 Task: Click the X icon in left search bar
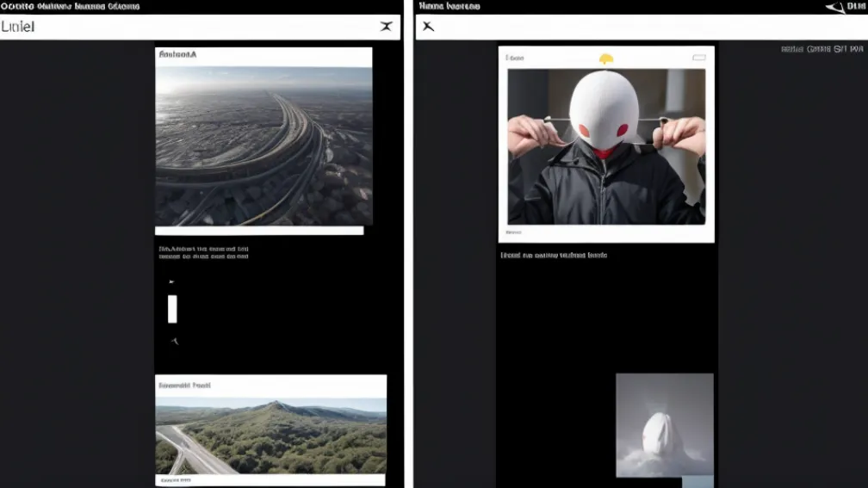[387, 26]
